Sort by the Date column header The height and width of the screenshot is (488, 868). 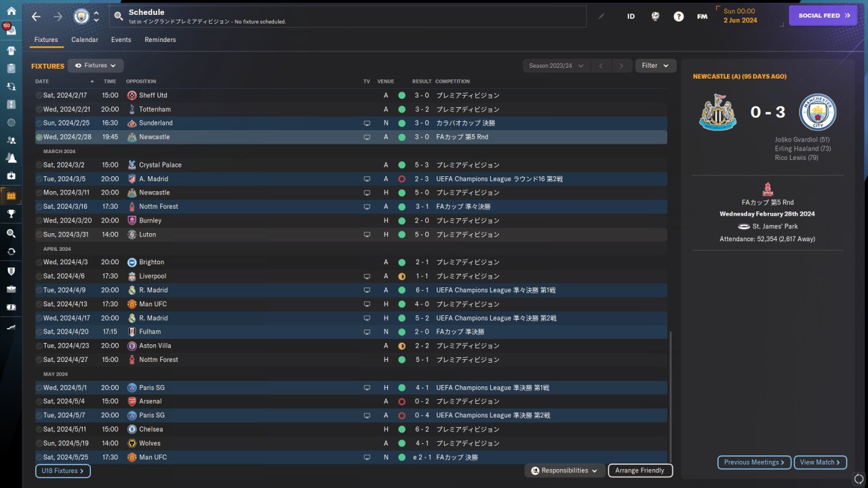point(65,81)
